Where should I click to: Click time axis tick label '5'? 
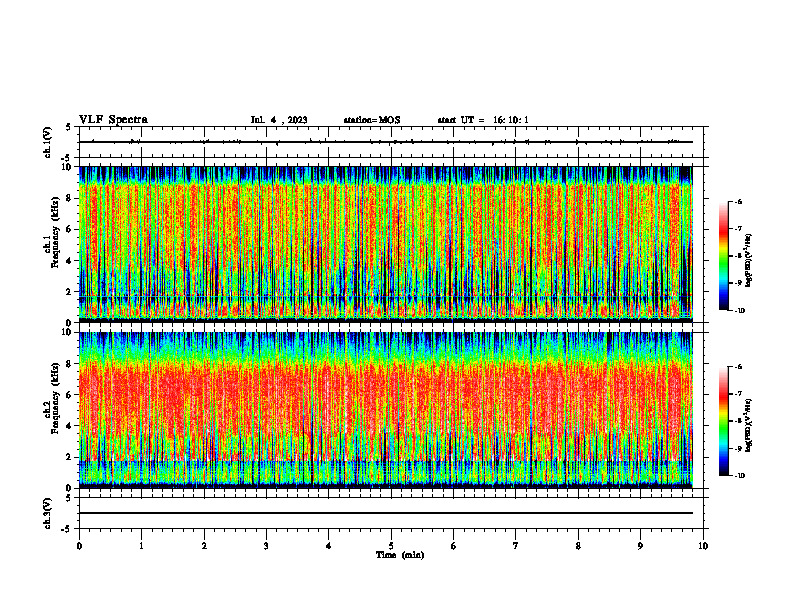pyautogui.click(x=391, y=546)
